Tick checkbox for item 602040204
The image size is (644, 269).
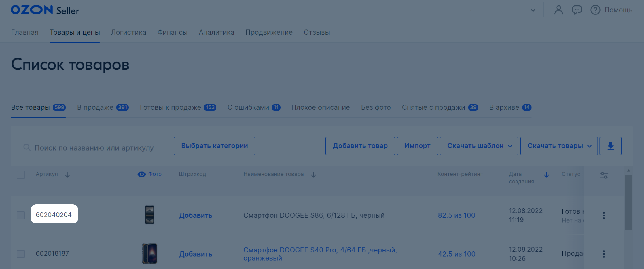point(21,215)
